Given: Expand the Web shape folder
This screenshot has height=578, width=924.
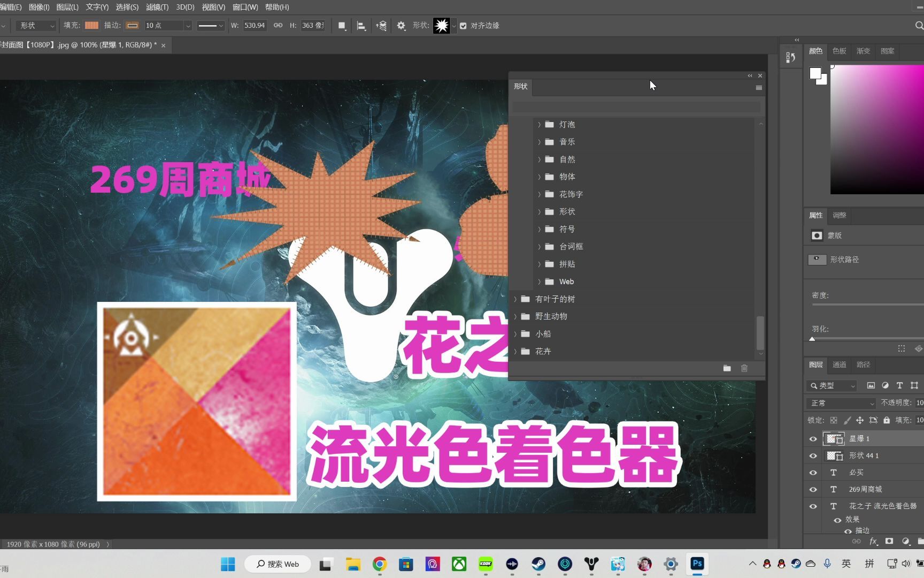Looking at the screenshot, I should tap(539, 282).
